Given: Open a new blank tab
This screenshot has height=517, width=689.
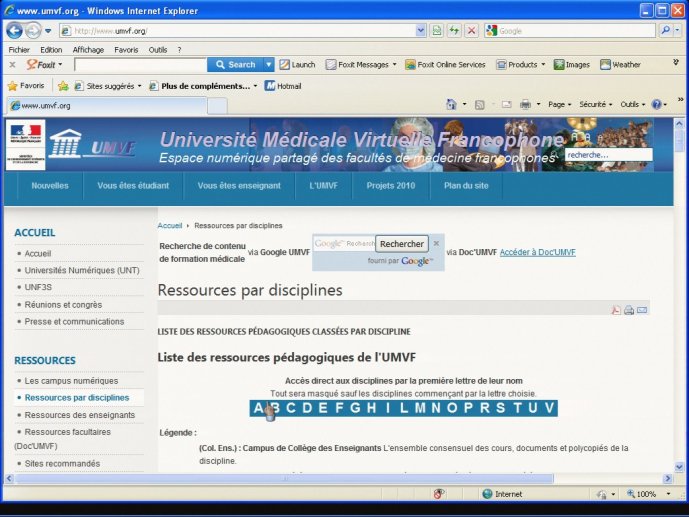Looking at the screenshot, I should pyautogui.click(x=217, y=106).
